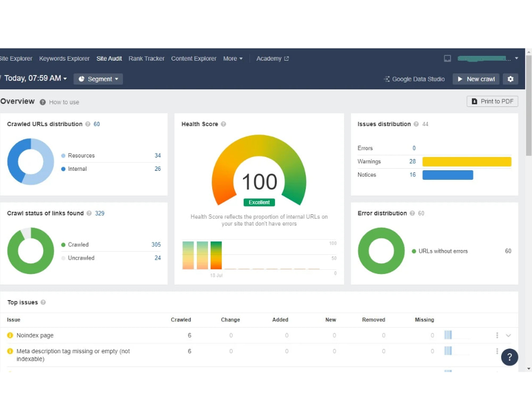Click info icon beside Issues distribution
Viewport: 532px width, 399px height.
416,124
